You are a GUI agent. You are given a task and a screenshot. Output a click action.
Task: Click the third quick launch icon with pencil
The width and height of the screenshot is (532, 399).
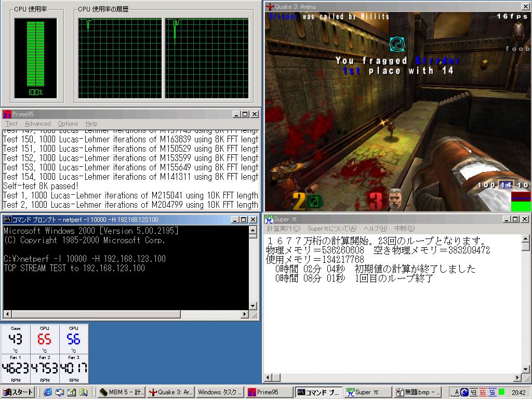[72, 392]
